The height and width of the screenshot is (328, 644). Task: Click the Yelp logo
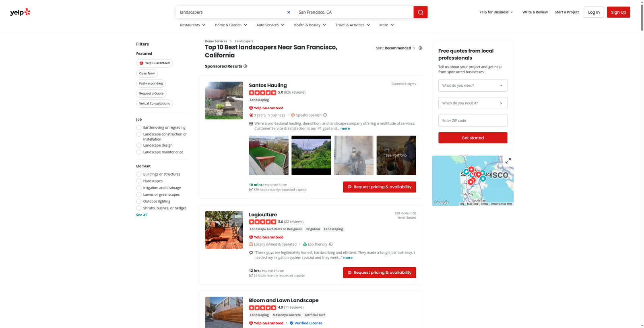coord(20,12)
